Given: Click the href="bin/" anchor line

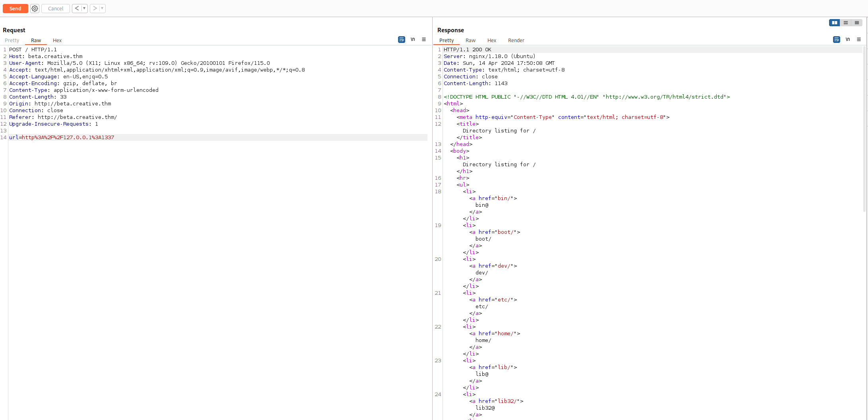Looking at the screenshot, I should pos(493,198).
